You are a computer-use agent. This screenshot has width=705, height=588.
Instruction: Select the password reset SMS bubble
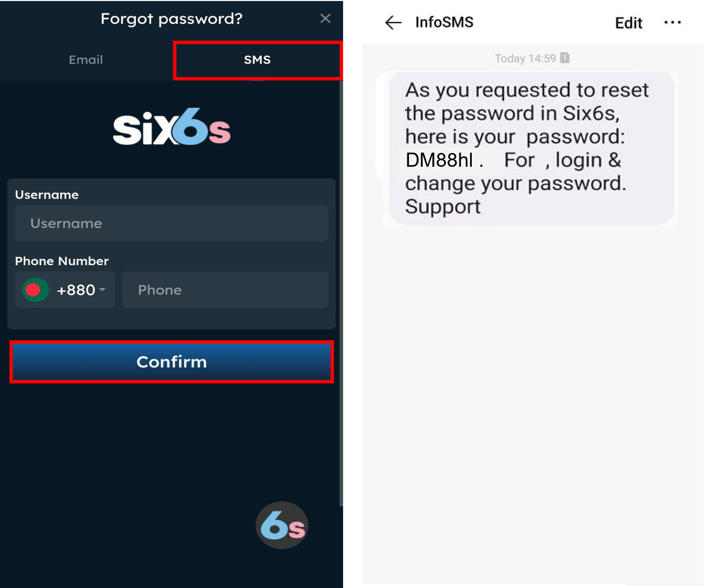pyautogui.click(x=531, y=148)
